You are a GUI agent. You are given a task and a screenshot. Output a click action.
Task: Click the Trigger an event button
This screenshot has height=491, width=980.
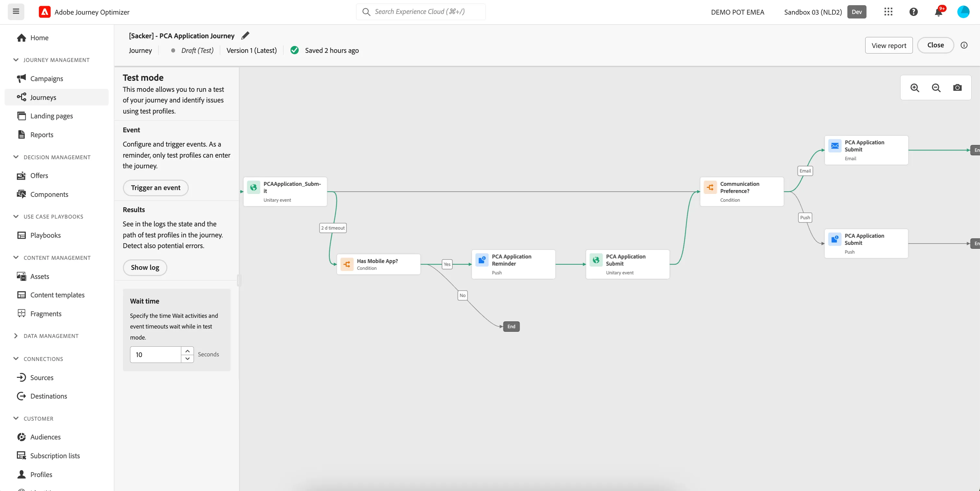point(156,188)
